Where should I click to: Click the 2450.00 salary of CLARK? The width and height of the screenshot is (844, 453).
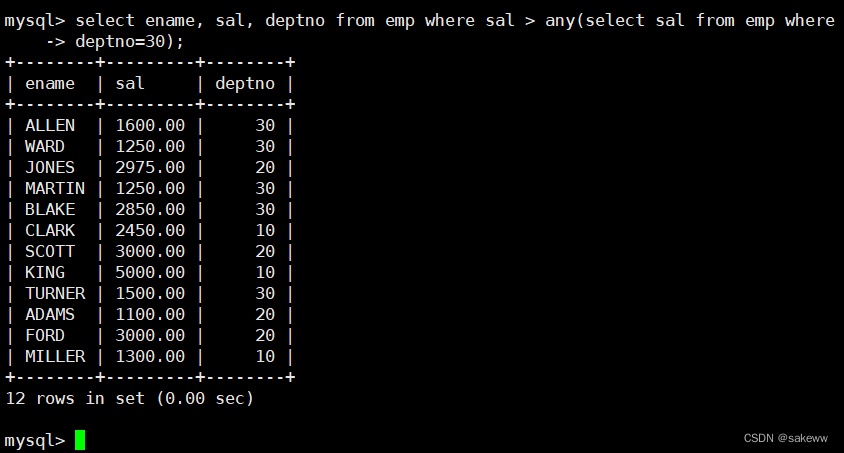[150, 230]
